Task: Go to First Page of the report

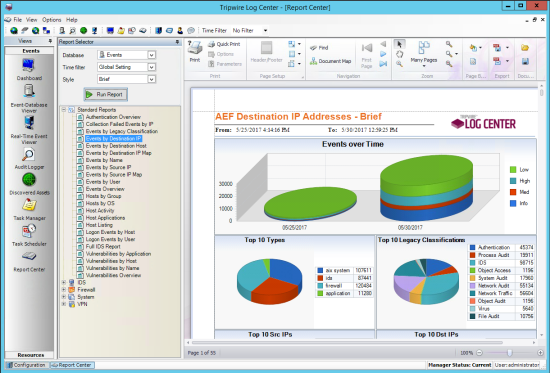Action: click(367, 54)
